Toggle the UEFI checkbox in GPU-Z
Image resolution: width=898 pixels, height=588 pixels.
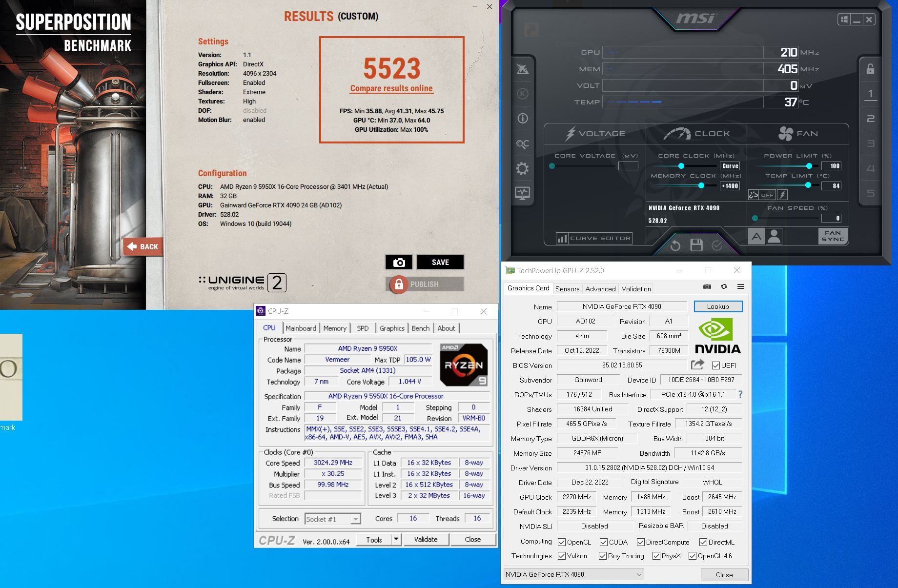click(x=715, y=365)
